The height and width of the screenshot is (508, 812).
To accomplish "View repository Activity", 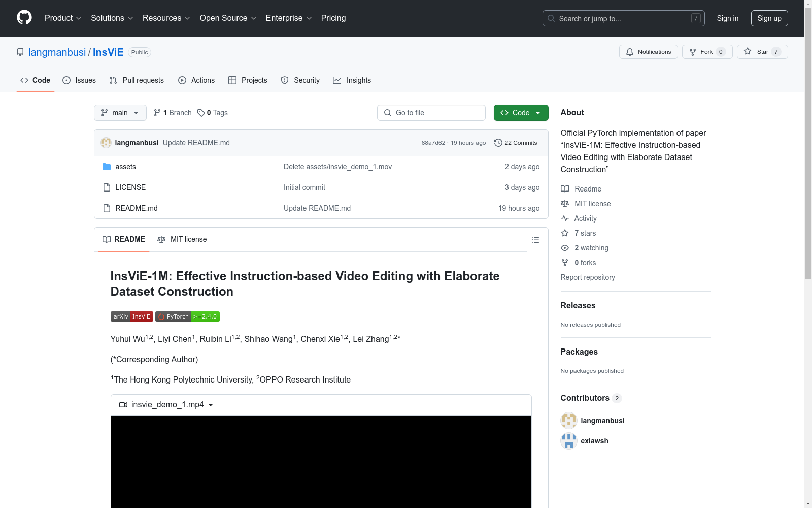I will [x=579, y=218].
